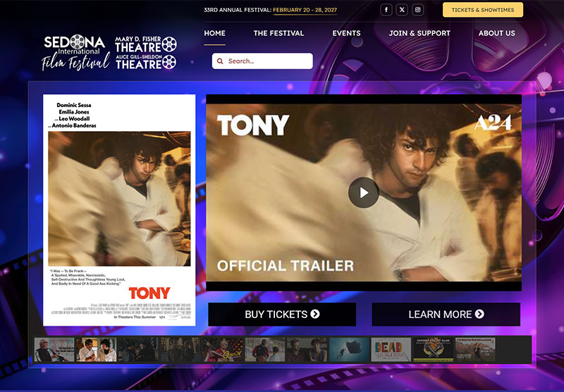Select the last thumbnail with desert dancer

(x=475, y=350)
